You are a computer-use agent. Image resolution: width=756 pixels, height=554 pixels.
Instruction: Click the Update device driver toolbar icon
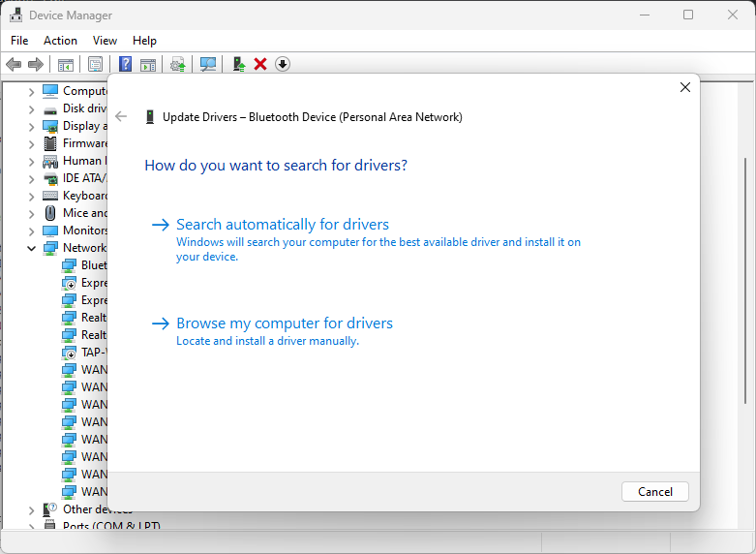(x=238, y=64)
